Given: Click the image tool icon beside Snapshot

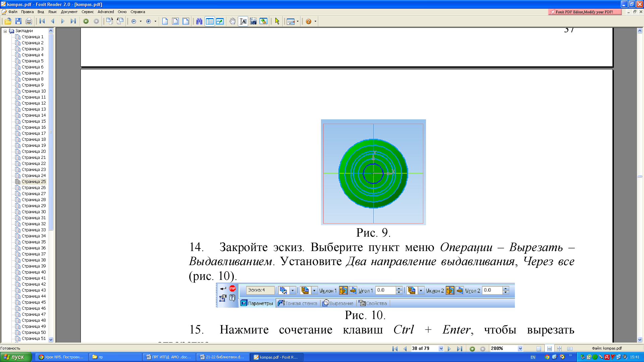Looking at the screenshot, I should coord(264,21).
